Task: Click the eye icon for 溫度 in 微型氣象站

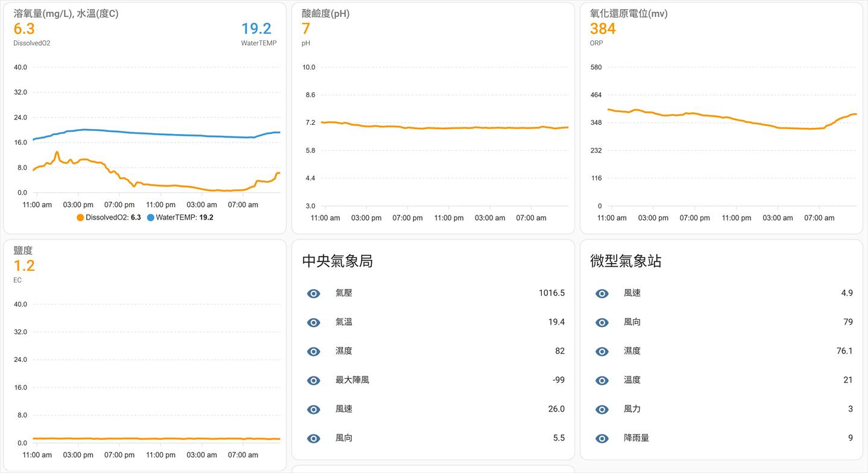Action: click(x=602, y=381)
